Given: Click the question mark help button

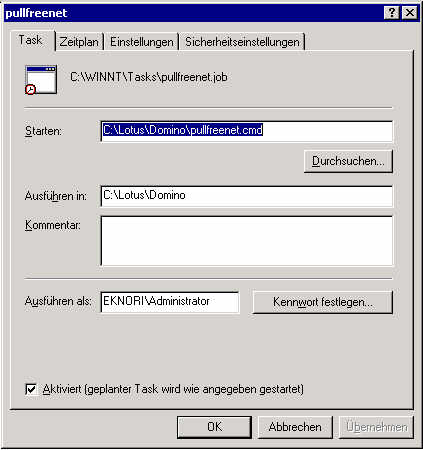Looking at the screenshot, I should click(392, 13).
